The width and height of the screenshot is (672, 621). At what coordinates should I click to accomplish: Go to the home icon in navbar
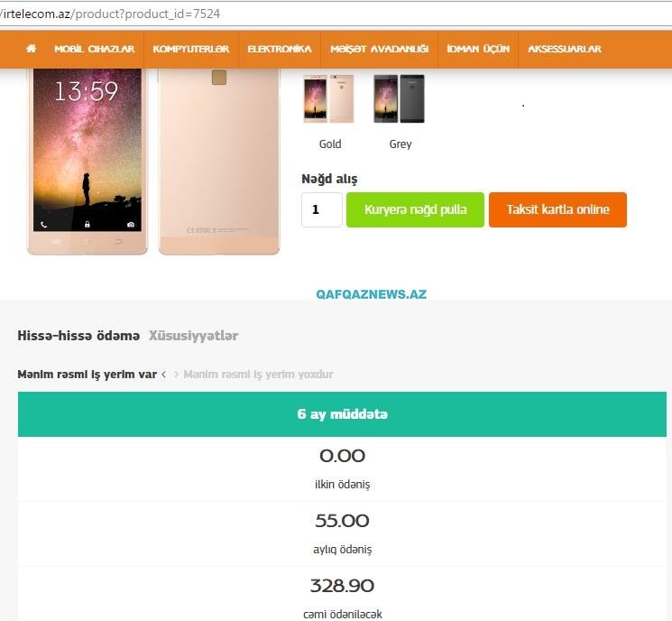(x=31, y=49)
